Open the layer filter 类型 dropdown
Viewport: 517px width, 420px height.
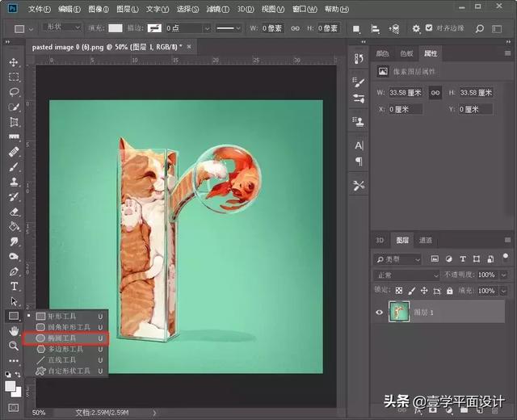click(x=398, y=259)
